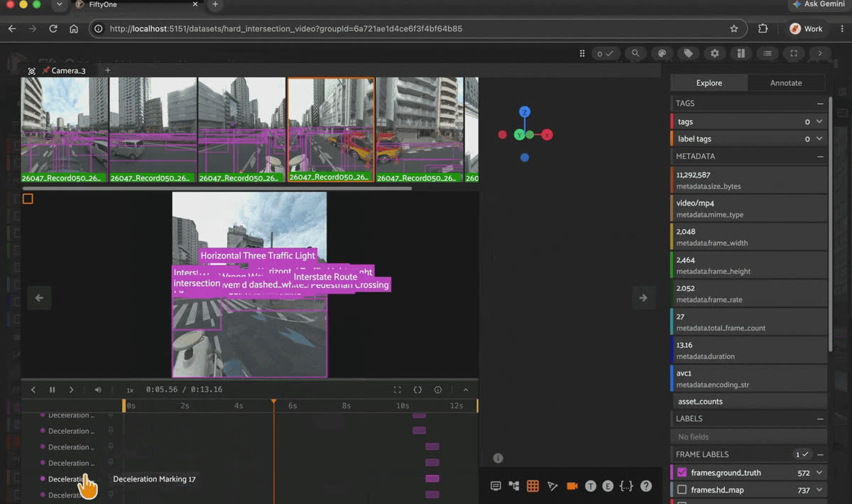Screen dimensions: 852x504
Task: Click the hierarchy tree icon in 3D toolbar
Action: point(514,486)
